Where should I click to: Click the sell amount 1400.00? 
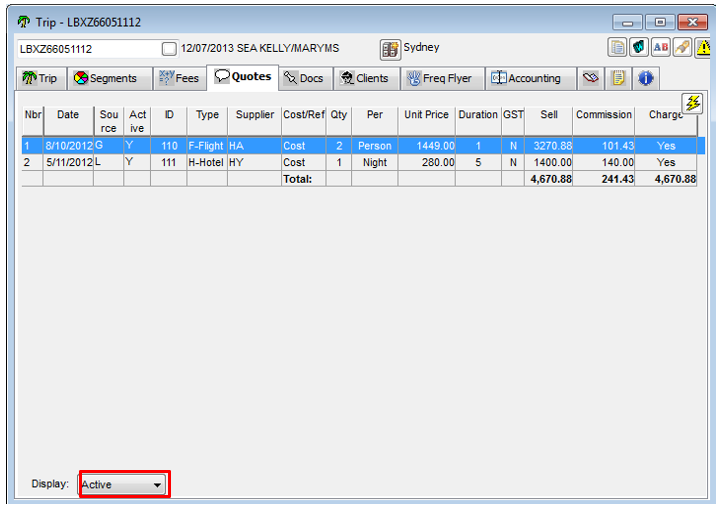click(x=549, y=162)
